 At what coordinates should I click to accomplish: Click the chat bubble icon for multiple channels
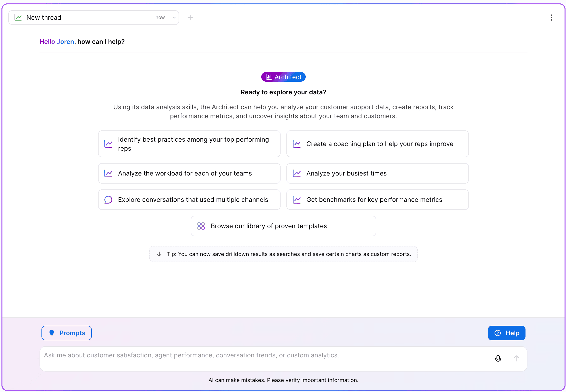[108, 200]
